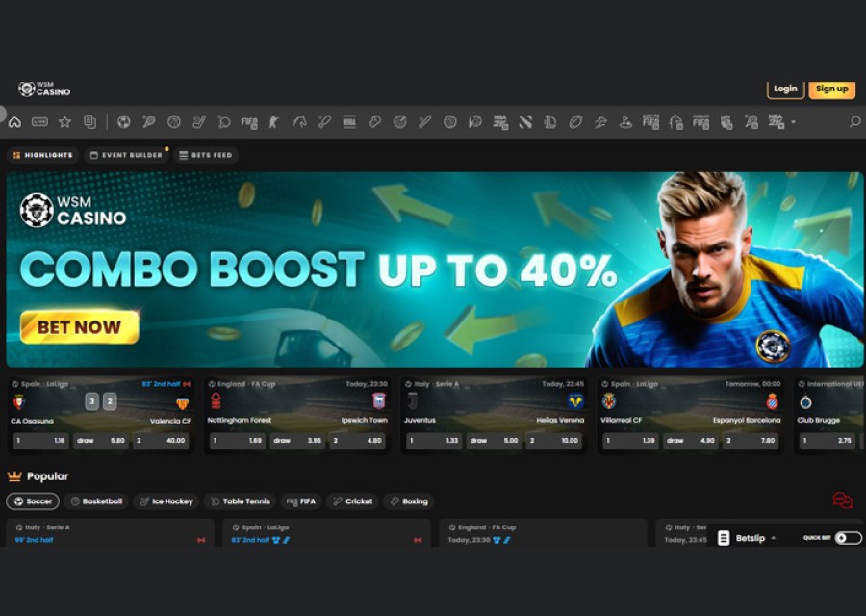Select the Dota 2 icon
The image size is (866, 616).
pos(525,122)
